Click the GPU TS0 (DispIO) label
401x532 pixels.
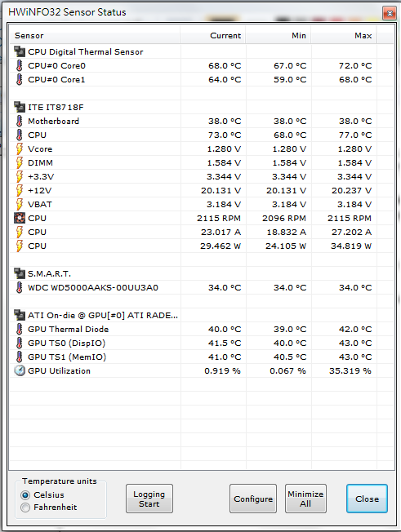tap(66, 344)
